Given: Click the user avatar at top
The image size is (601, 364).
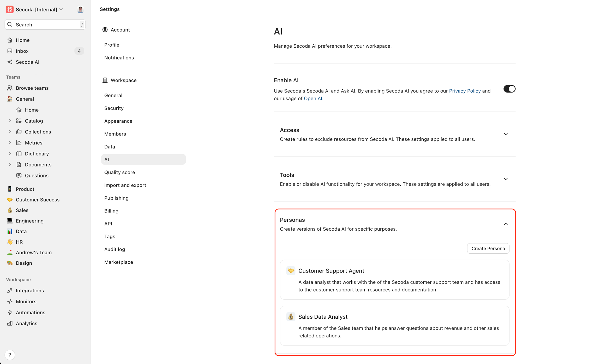Looking at the screenshot, I should tap(80, 10).
